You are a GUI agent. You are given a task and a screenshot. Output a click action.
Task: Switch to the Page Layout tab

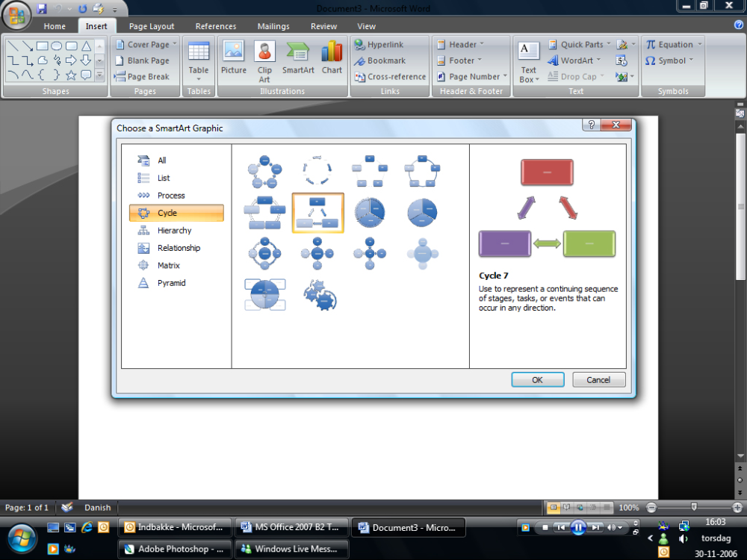(152, 26)
